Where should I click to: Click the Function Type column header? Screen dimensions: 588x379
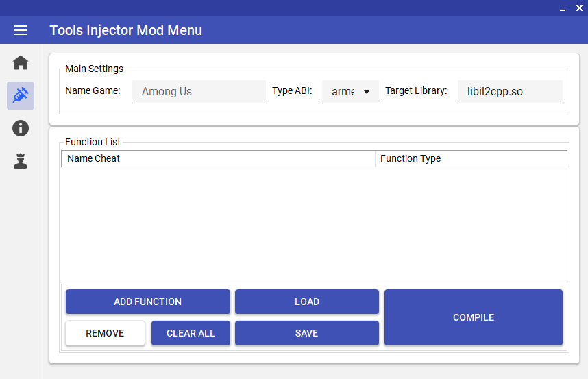(x=471, y=158)
